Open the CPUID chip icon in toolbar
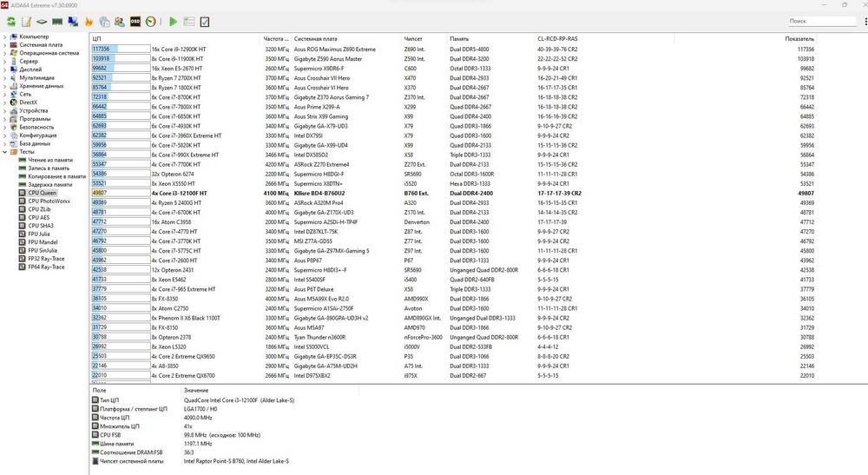Viewport: 868px width, 475px height. pos(42,22)
